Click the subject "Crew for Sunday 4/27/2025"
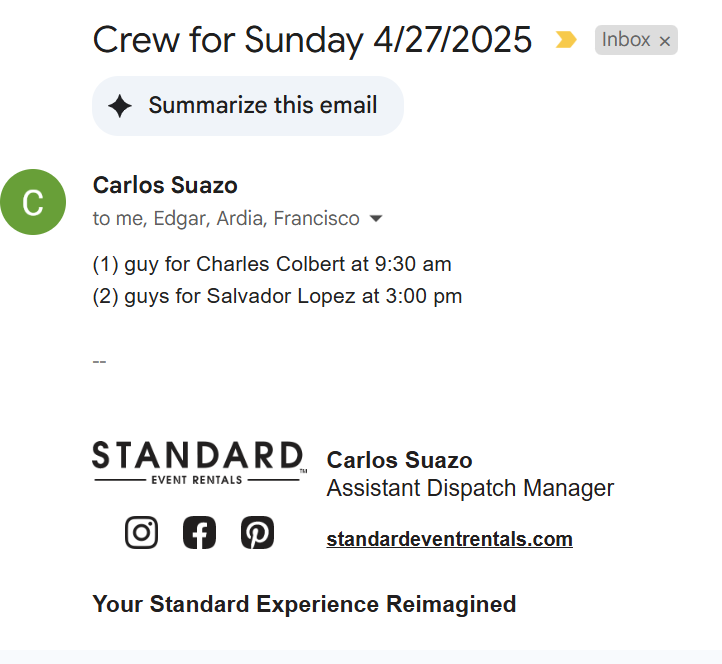 (312, 40)
